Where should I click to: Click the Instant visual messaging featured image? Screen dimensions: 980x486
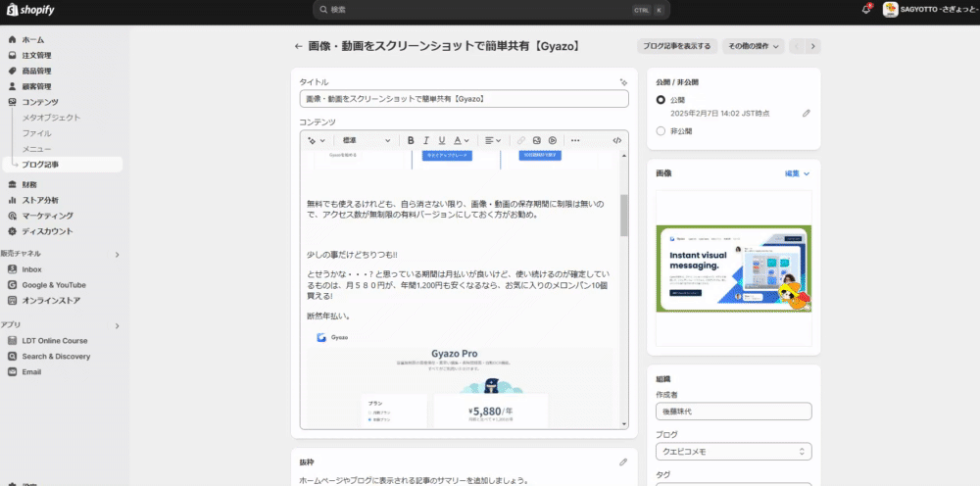[x=734, y=268]
